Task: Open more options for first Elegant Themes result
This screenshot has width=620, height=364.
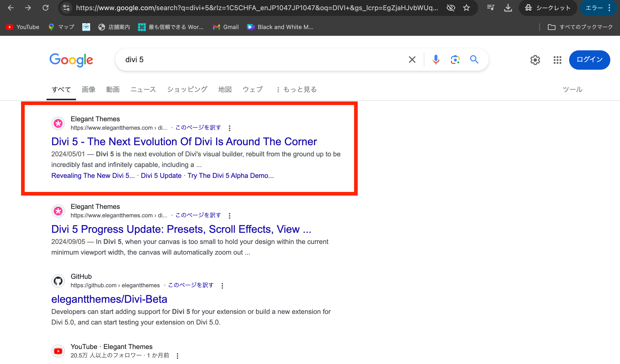Action: pyautogui.click(x=230, y=128)
